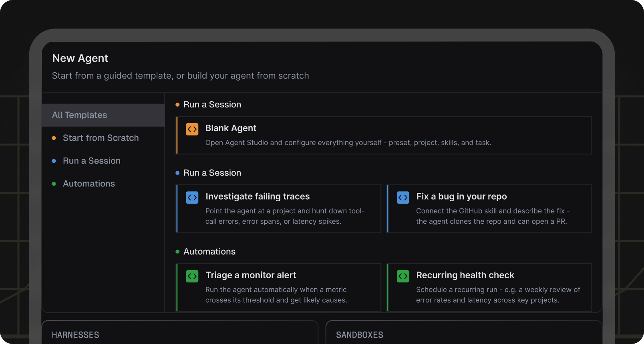Image resolution: width=644 pixels, height=344 pixels.
Task: Choose the Blank Agent template title
Action: click(x=231, y=128)
